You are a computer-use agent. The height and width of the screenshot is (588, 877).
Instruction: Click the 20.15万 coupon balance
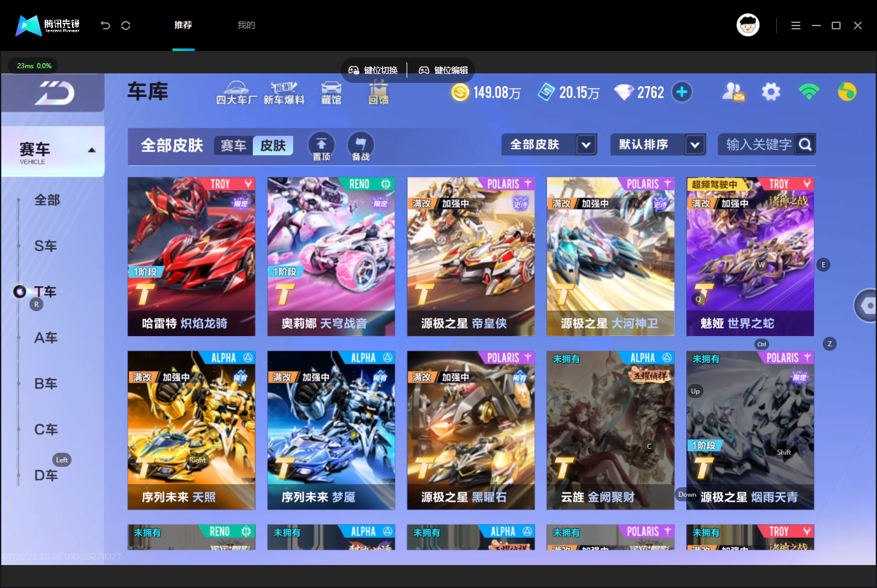(580, 93)
